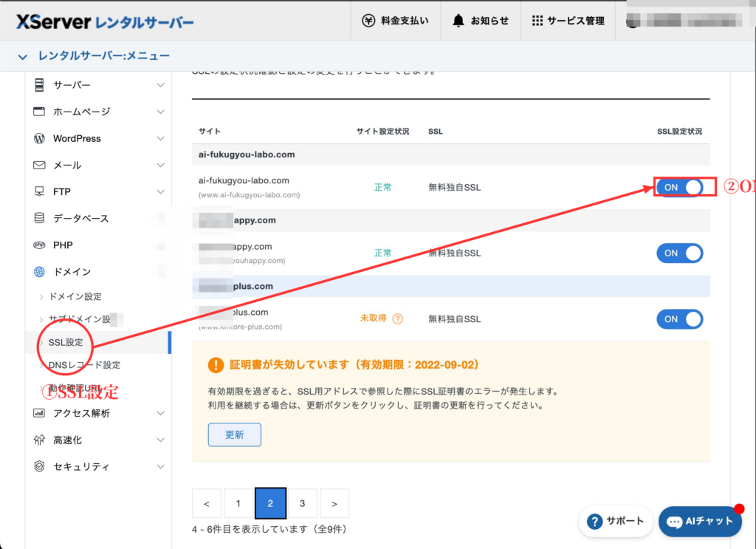
Task: Click the ai-fukugyou-labo.com site row name
Action: 244,180
